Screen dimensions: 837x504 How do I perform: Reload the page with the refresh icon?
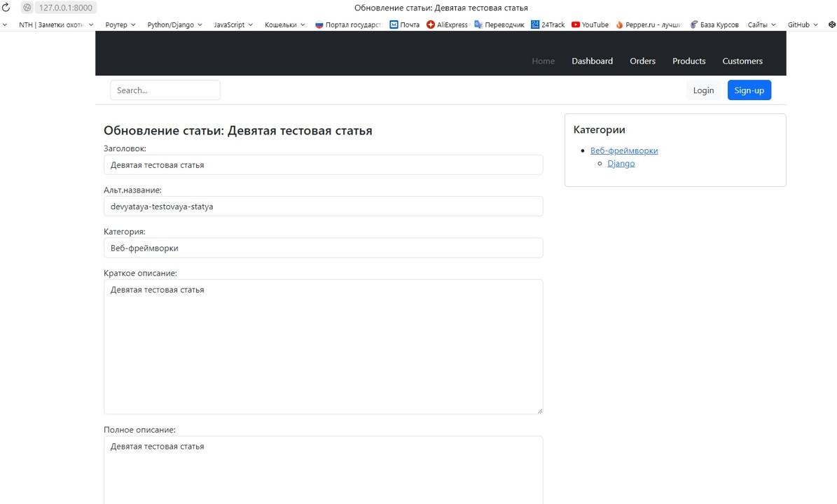click(x=6, y=8)
